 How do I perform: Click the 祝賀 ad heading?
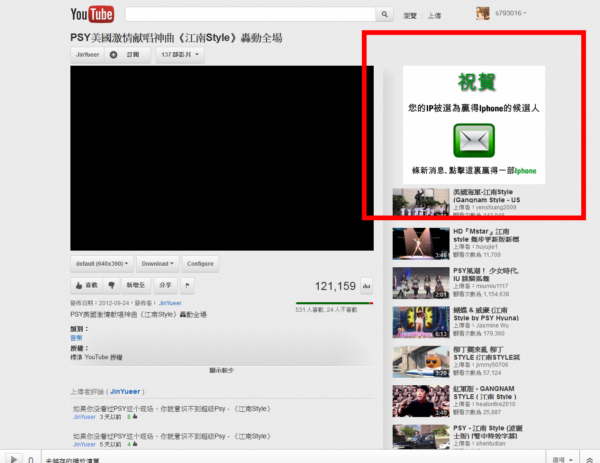click(477, 82)
